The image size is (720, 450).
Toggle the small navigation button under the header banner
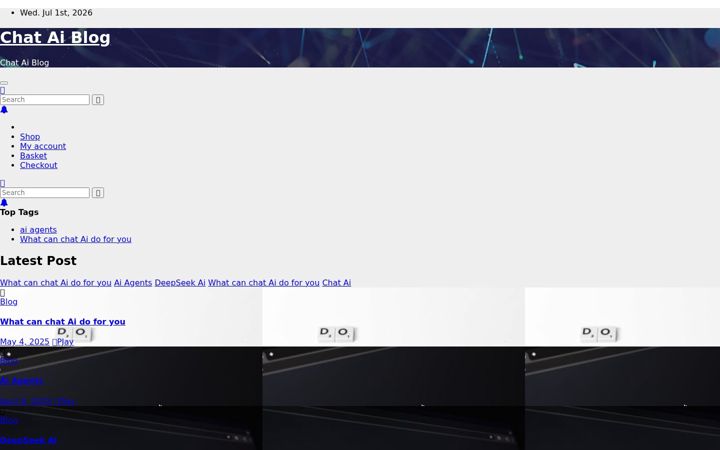point(4,83)
